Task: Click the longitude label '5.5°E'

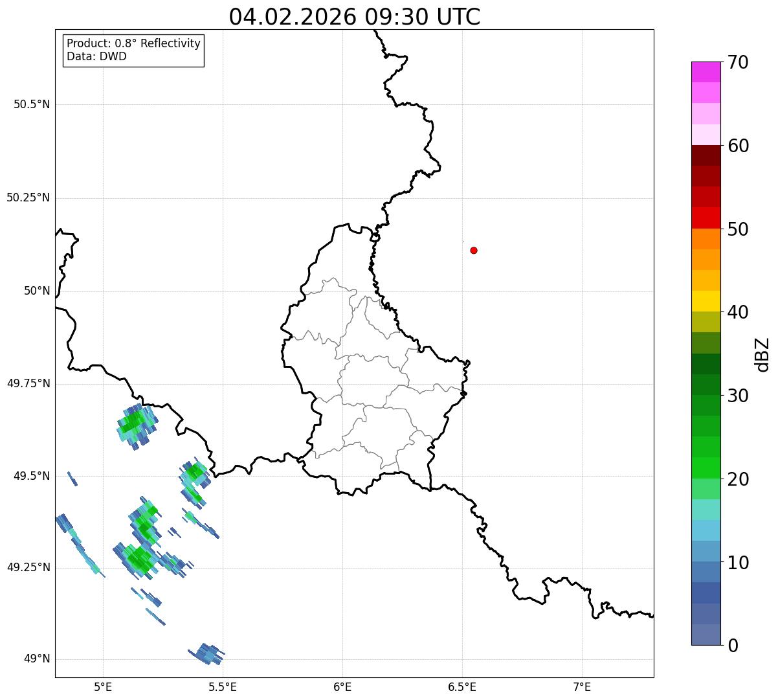Action: (223, 687)
